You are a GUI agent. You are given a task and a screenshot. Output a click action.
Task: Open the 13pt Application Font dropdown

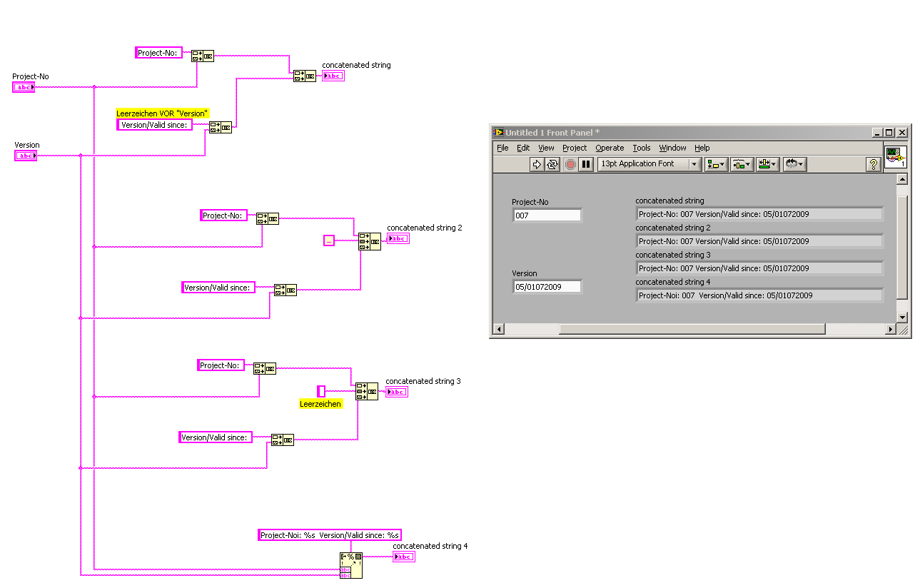(649, 164)
